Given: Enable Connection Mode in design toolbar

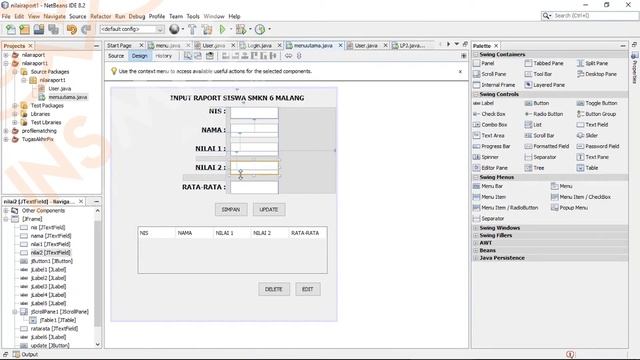Looking at the screenshot, I should coord(198,56).
